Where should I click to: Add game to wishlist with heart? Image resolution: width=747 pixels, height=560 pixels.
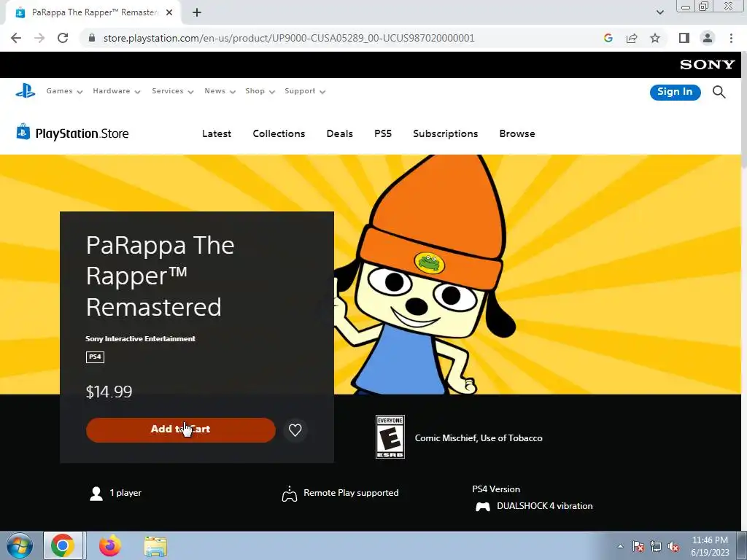click(295, 430)
